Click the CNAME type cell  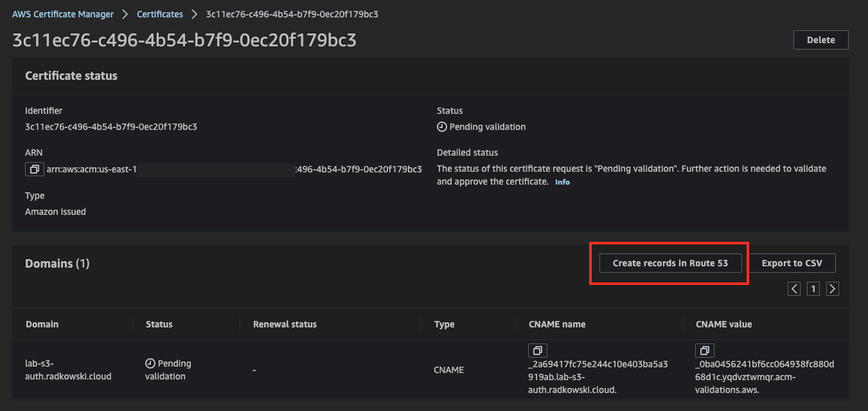click(449, 370)
